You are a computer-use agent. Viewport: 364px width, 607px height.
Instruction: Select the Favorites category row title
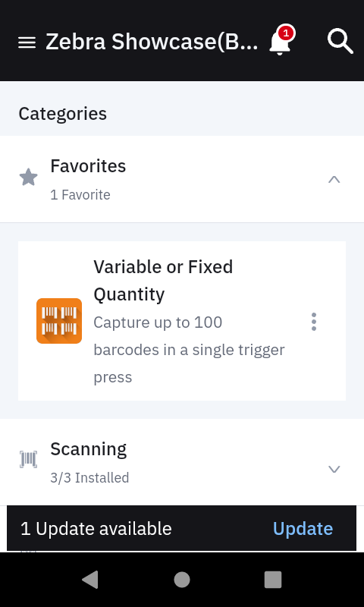(x=88, y=166)
